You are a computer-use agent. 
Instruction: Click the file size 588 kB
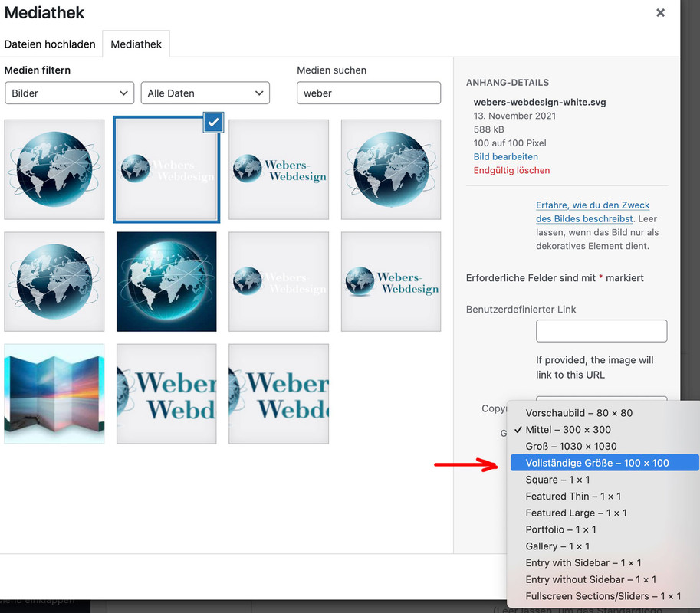point(489,129)
